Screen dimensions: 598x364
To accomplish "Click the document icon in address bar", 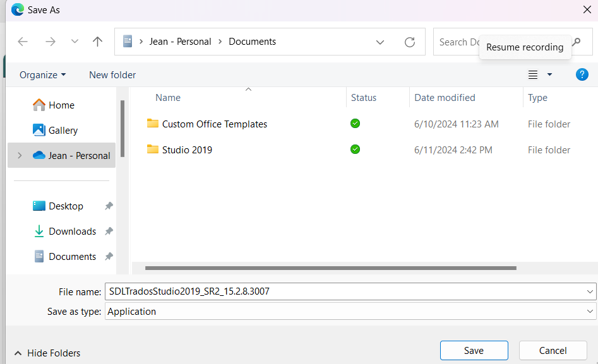I will click(x=128, y=41).
